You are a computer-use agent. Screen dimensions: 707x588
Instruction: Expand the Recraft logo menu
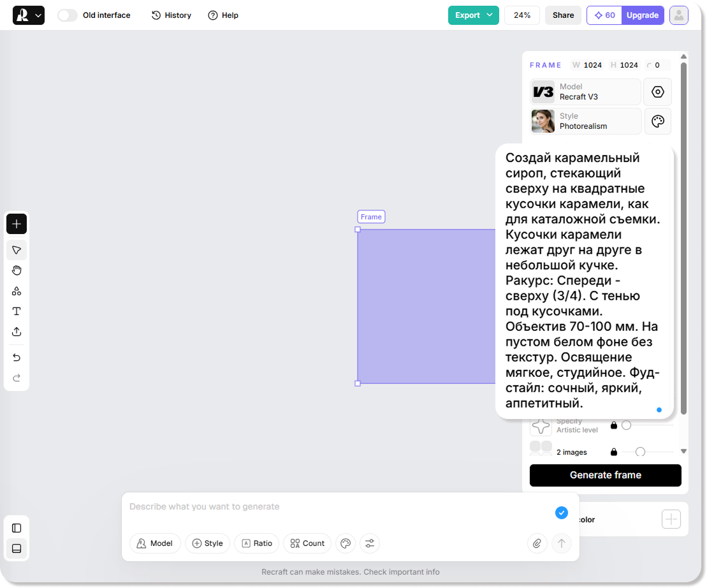[x=29, y=15]
